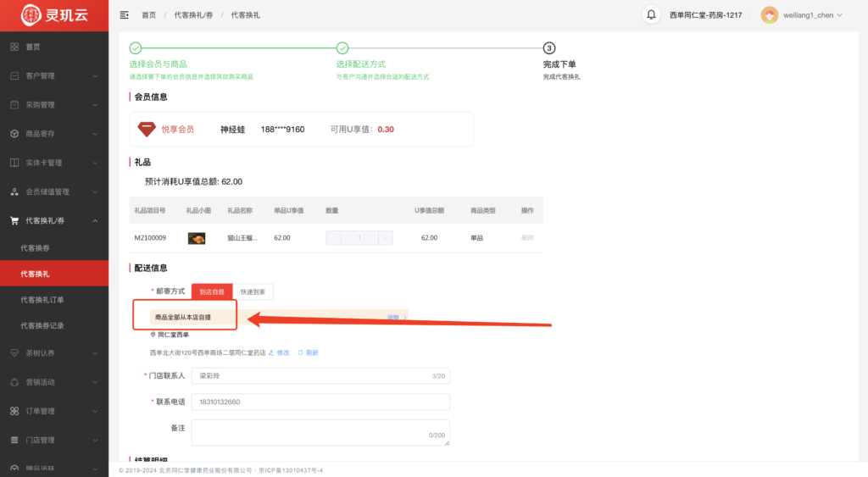Click the notification bell icon
The height and width of the screenshot is (477, 868).
coord(651,15)
